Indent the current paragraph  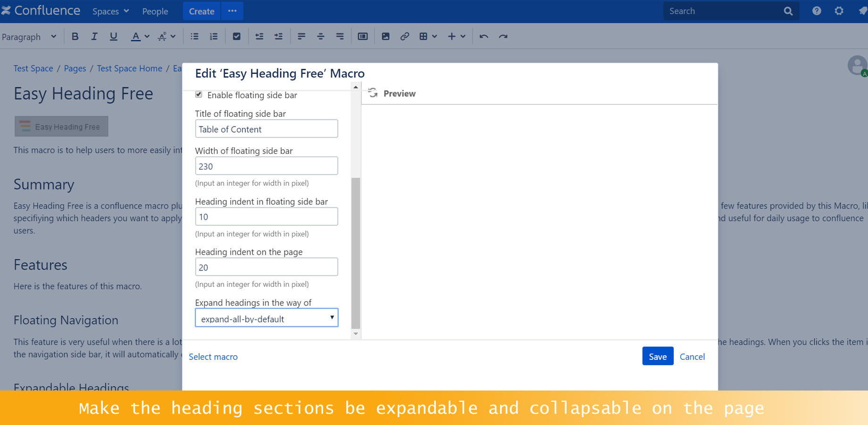click(x=278, y=36)
